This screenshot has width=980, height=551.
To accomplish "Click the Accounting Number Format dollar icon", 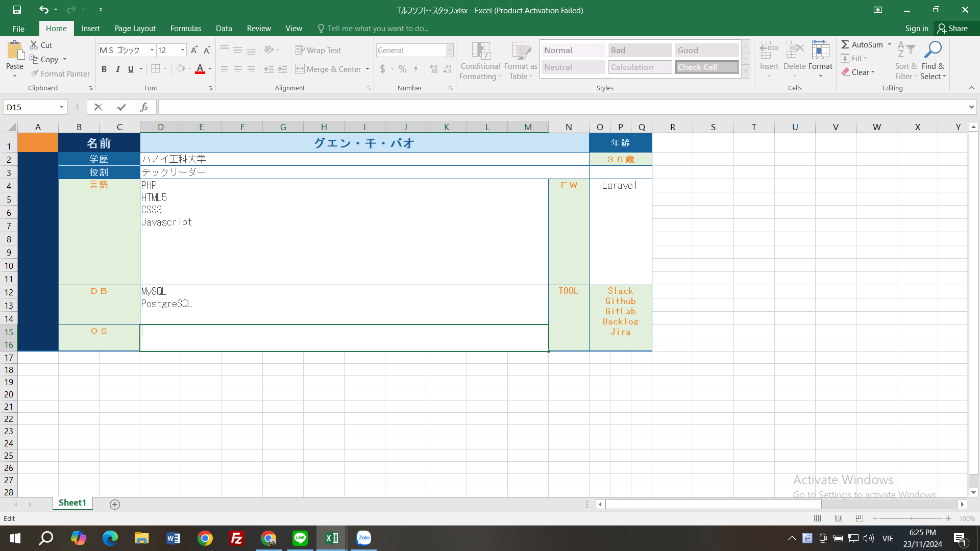I will click(x=383, y=69).
